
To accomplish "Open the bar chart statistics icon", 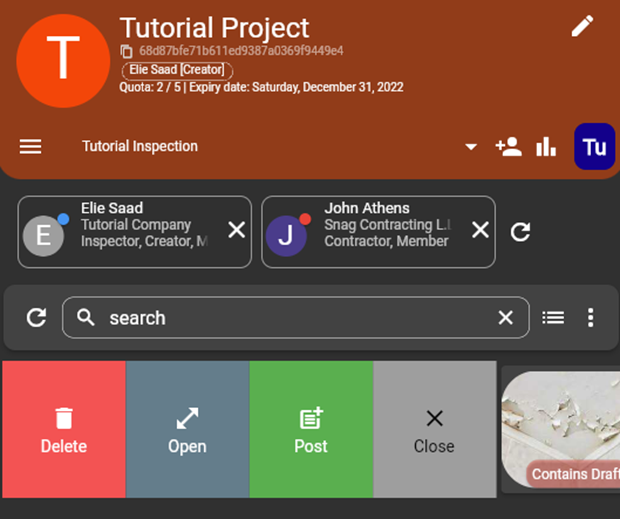I will pos(546,147).
